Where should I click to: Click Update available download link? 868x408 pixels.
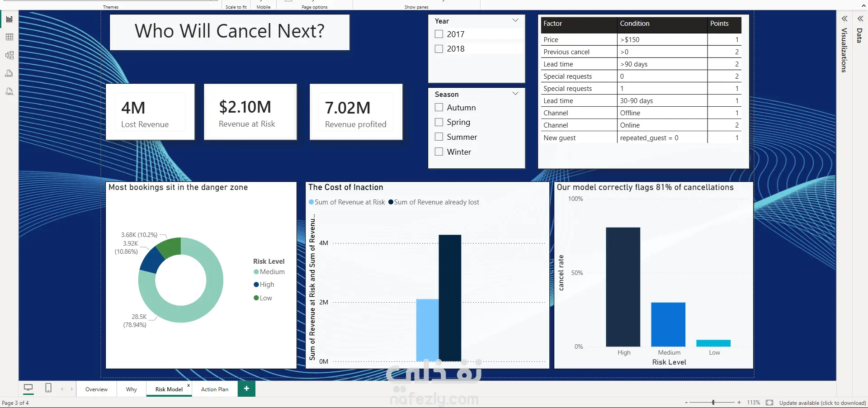(x=822, y=403)
